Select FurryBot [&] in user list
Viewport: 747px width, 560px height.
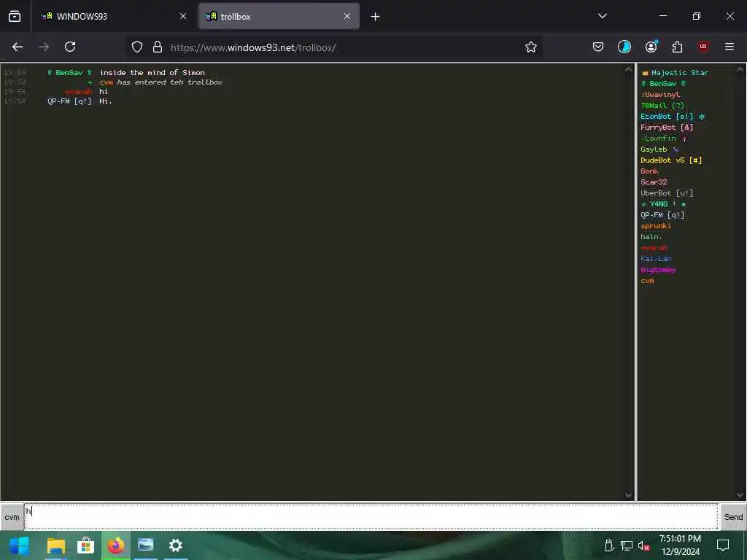click(x=667, y=128)
